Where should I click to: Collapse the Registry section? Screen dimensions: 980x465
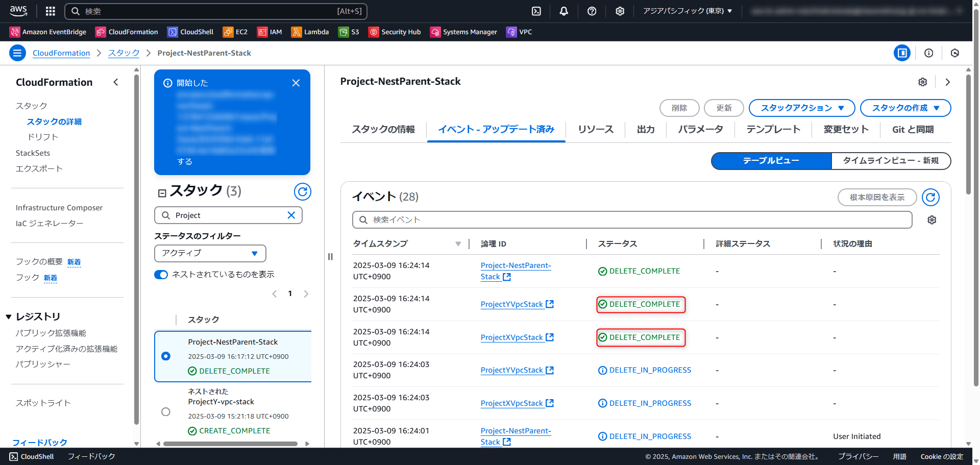coord(9,316)
